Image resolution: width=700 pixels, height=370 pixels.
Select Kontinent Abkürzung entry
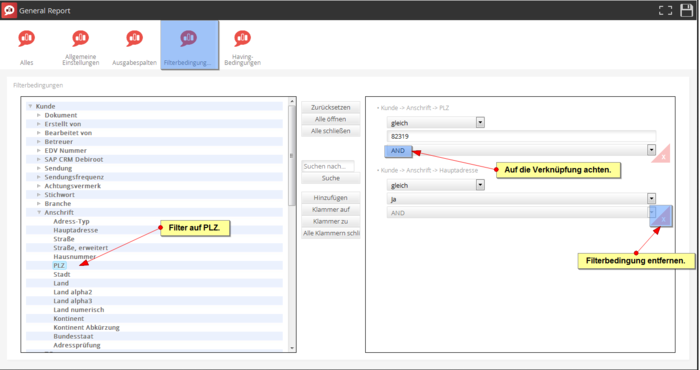coord(86,328)
